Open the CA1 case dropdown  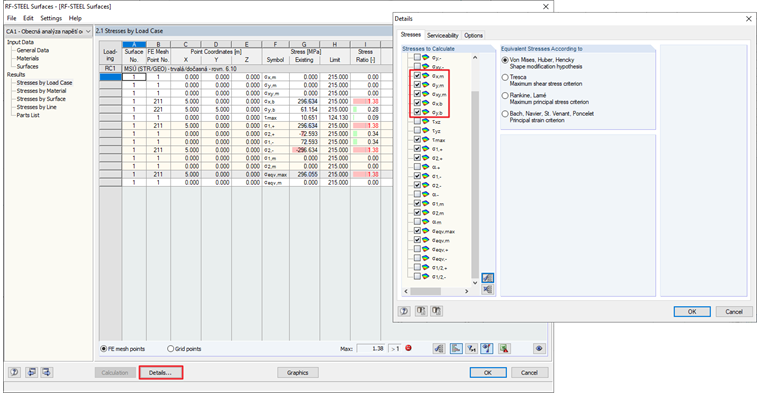click(x=88, y=31)
